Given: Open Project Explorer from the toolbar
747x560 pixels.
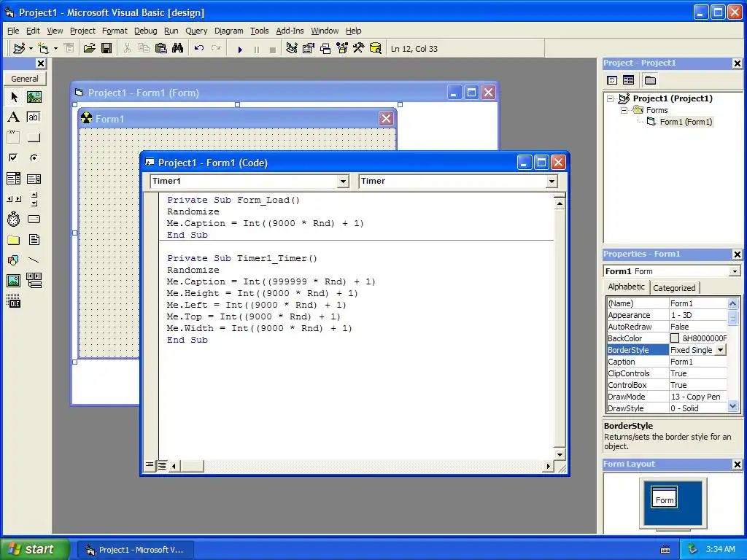Looking at the screenshot, I should [292, 48].
